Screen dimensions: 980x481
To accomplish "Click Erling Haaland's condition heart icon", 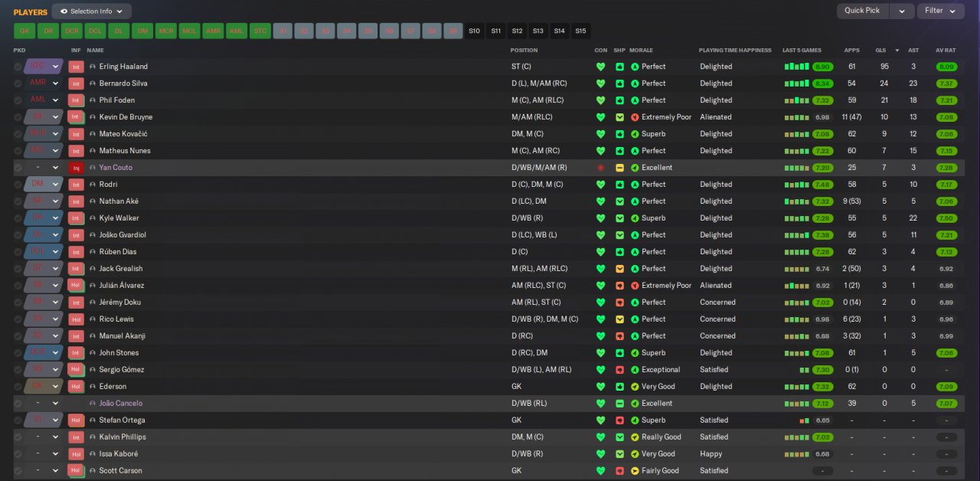I will pos(601,67).
